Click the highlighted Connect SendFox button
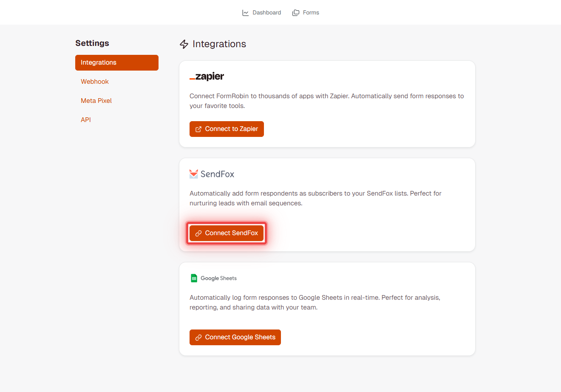The width and height of the screenshot is (561, 392). point(227,233)
